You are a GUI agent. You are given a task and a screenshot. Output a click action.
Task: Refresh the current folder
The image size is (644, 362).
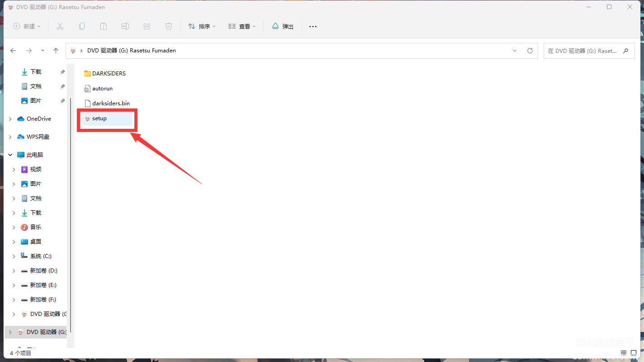[x=530, y=51]
